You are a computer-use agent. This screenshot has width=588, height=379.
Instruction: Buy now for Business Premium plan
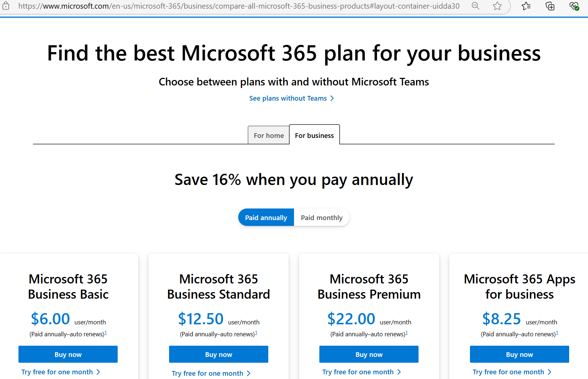369,354
